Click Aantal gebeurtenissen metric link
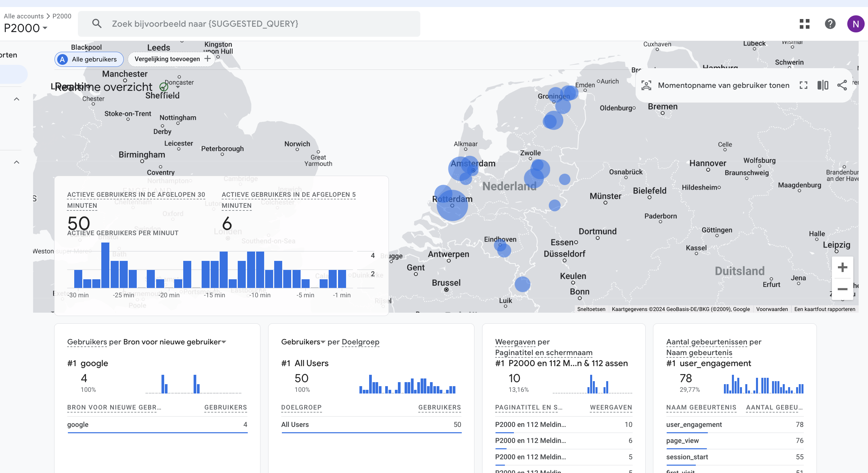868x473 pixels. (706, 342)
